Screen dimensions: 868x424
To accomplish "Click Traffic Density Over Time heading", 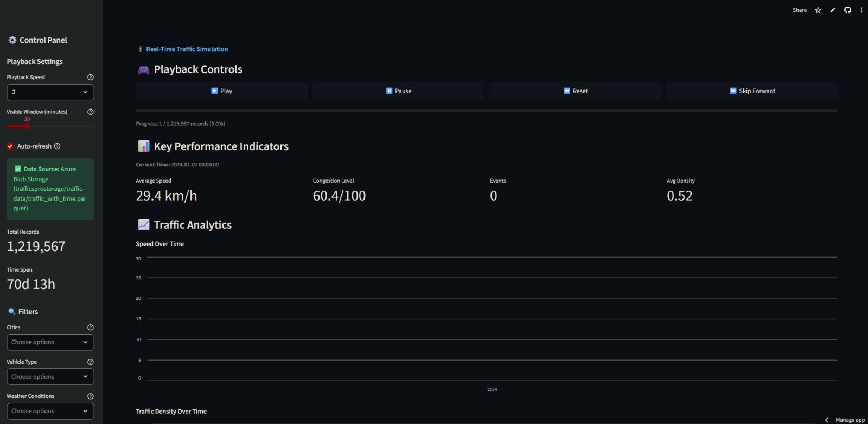I will pos(171,412).
